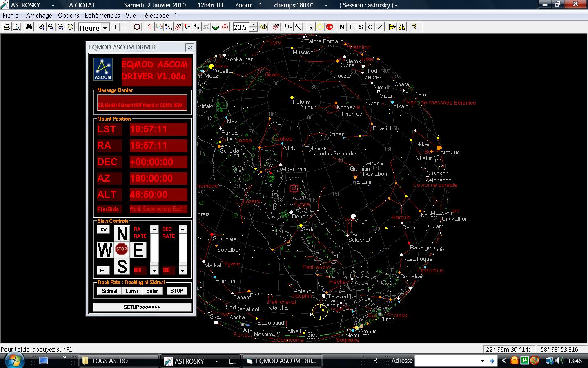Open the Fichier menu
588x368 pixels.
pos(11,16)
